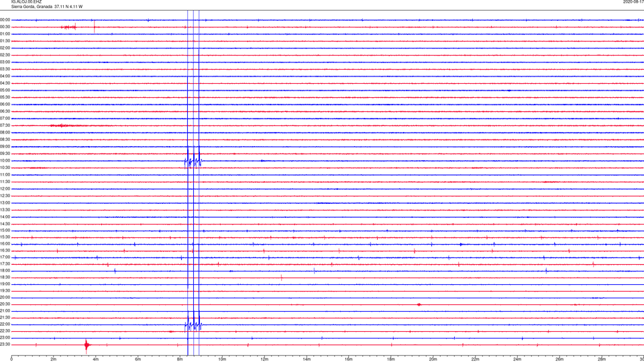Image resolution: width=644 pixels, height=362 pixels.
Task: Select the 21:00 trace time label
Action: (x=5, y=311)
